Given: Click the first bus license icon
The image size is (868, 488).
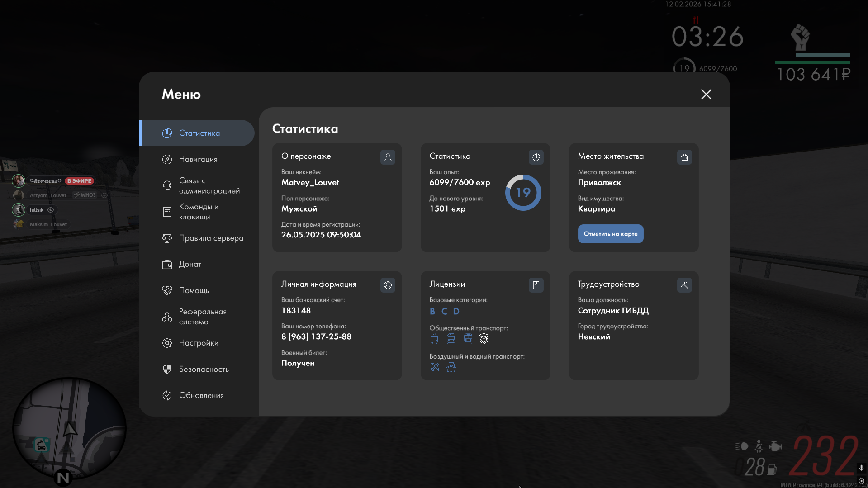Looking at the screenshot, I should (x=434, y=339).
